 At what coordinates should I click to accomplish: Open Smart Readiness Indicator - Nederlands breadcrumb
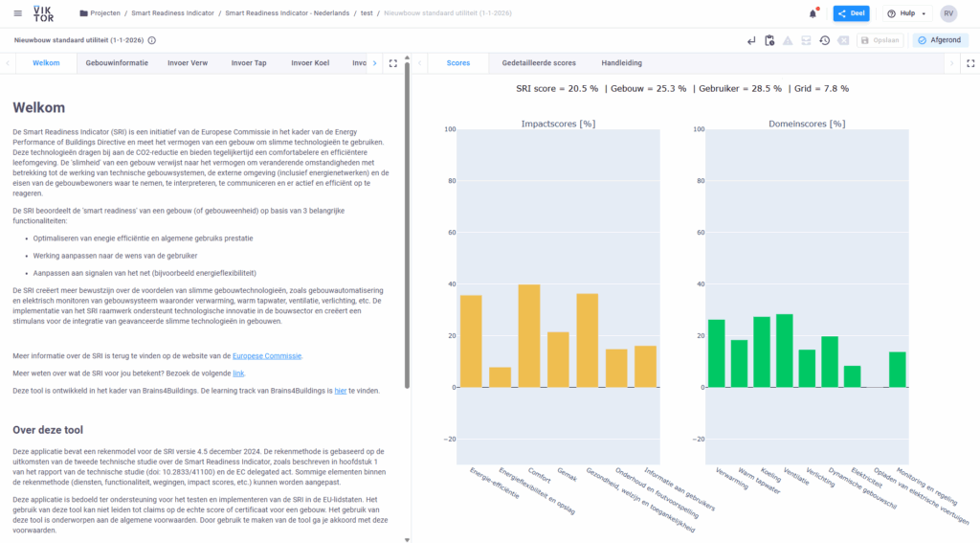(x=287, y=13)
